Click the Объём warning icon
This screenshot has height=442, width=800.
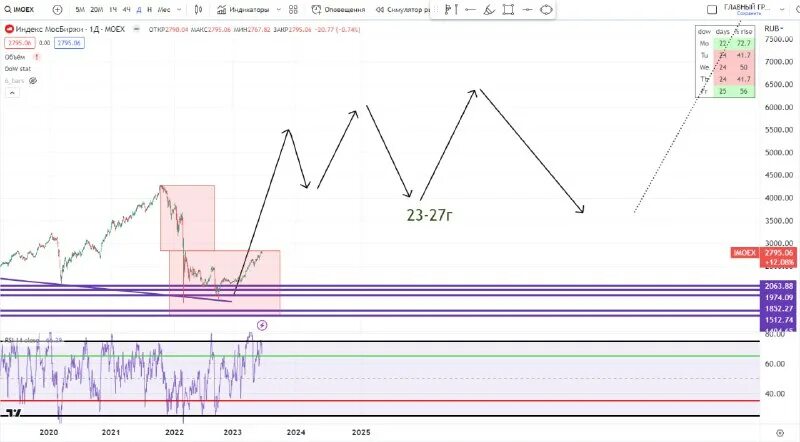point(36,57)
